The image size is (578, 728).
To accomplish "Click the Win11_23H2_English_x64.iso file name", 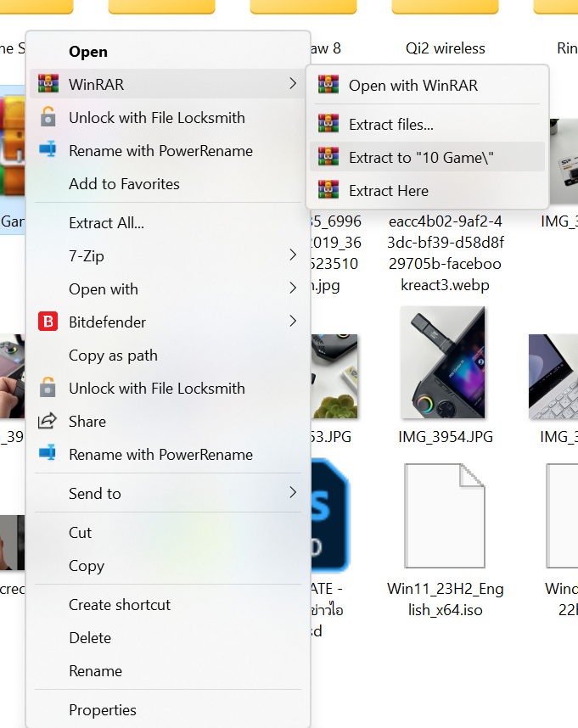I will tap(446, 599).
